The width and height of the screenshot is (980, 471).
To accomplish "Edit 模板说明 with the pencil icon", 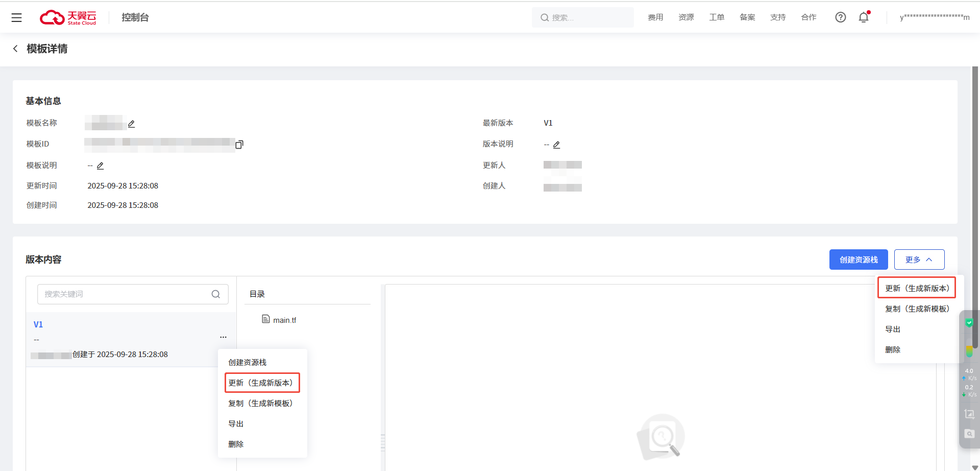I will point(100,166).
